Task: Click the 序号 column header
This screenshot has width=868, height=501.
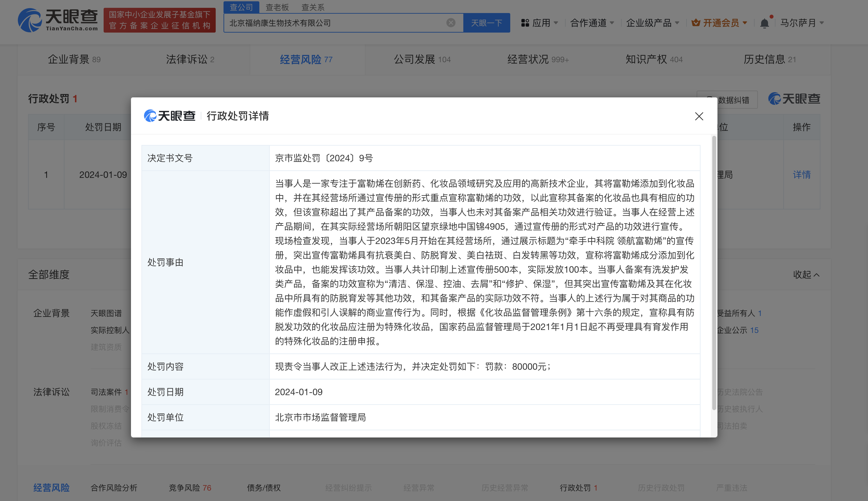Action: tap(46, 127)
